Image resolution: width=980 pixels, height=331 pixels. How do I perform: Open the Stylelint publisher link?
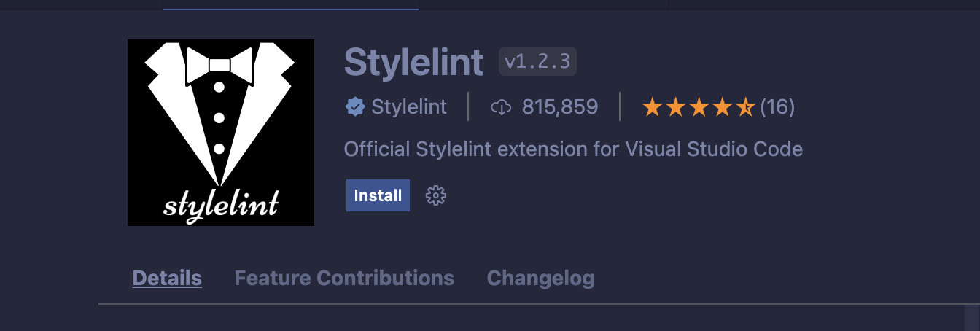coord(408,107)
